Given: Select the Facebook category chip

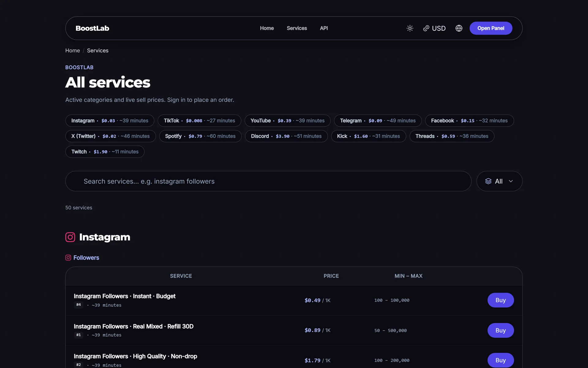Looking at the screenshot, I should pos(469,121).
